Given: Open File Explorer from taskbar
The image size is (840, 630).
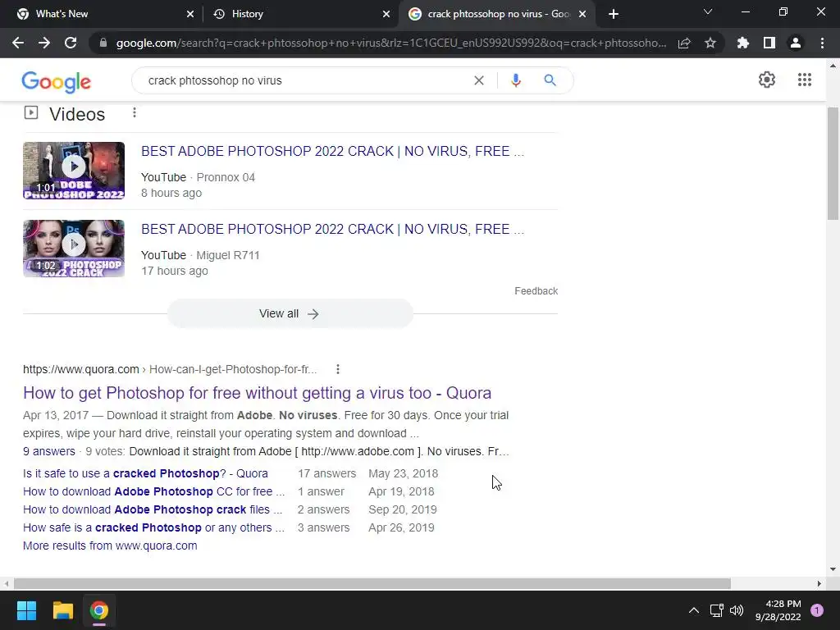Looking at the screenshot, I should [62, 610].
